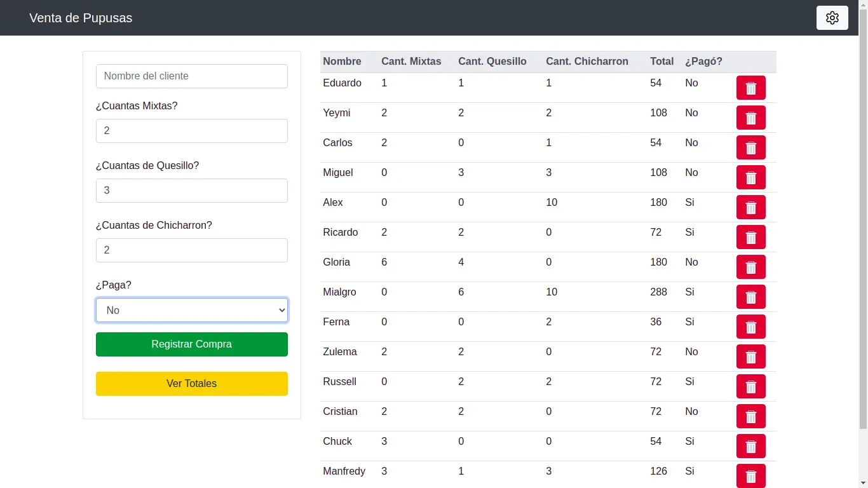The height and width of the screenshot is (488, 868).
Task: Click trash icon for Cristian
Action: point(750,416)
